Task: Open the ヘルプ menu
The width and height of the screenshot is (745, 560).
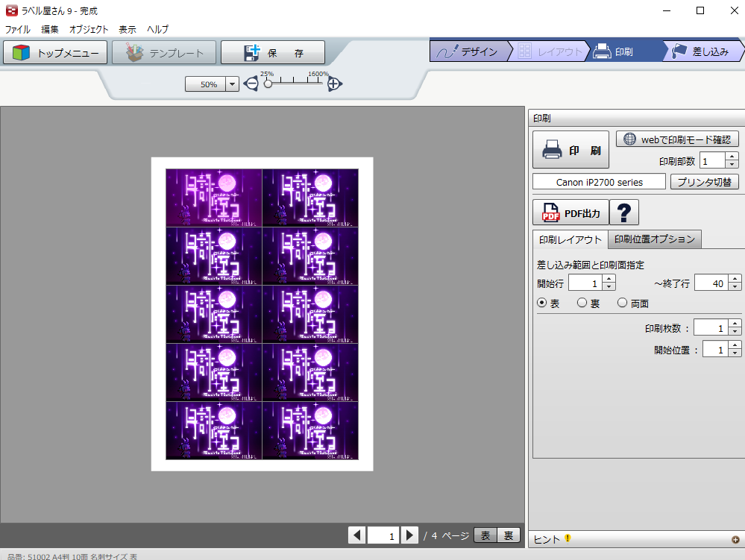Action: coord(157,29)
